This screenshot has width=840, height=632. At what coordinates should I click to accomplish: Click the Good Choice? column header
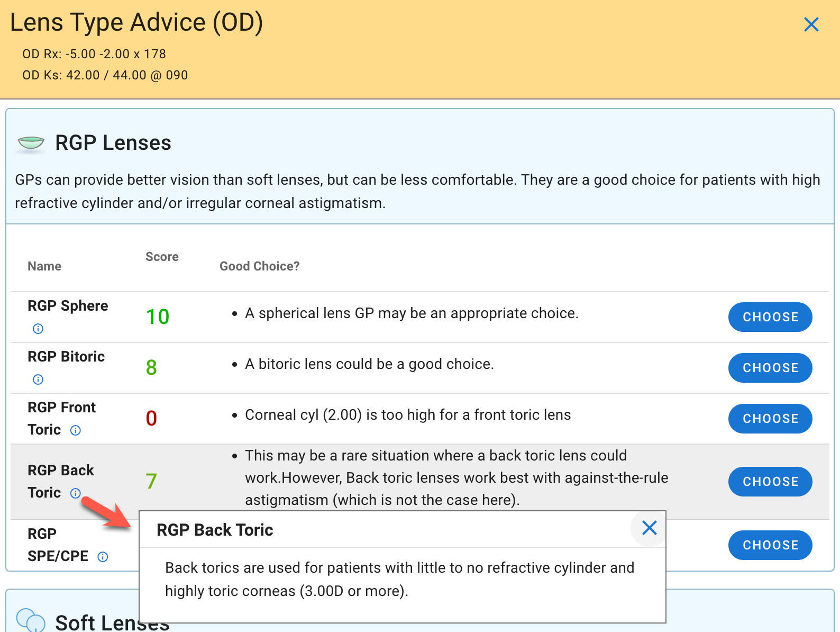pos(259,266)
